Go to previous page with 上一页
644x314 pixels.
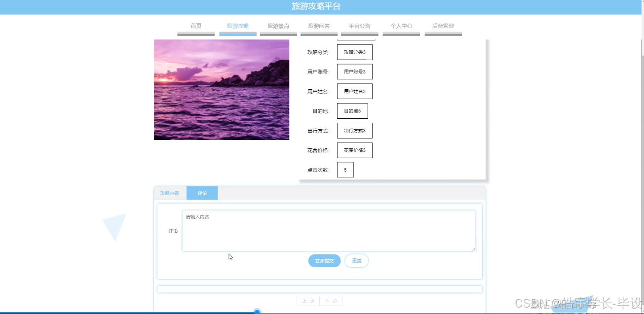(x=308, y=301)
